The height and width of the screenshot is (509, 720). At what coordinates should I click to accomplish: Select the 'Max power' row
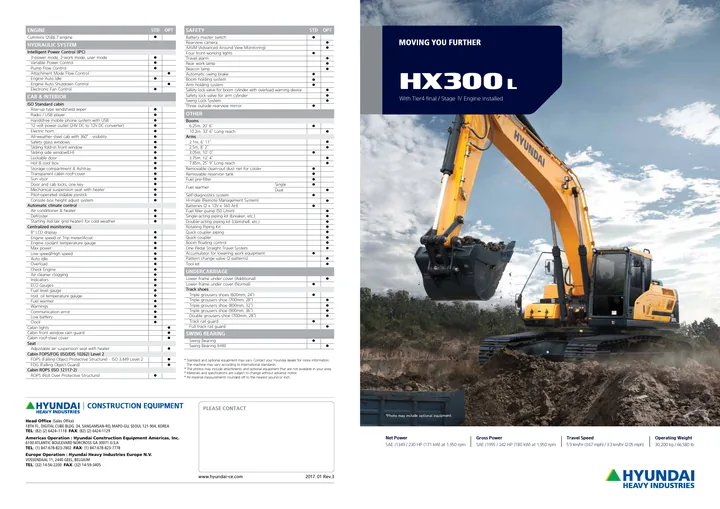(101, 248)
